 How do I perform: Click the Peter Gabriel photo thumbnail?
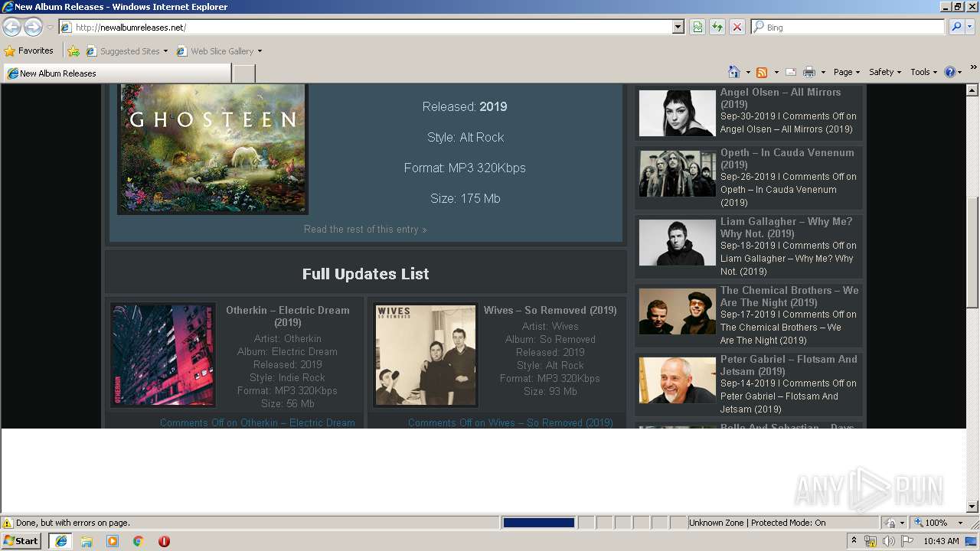point(678,380)
